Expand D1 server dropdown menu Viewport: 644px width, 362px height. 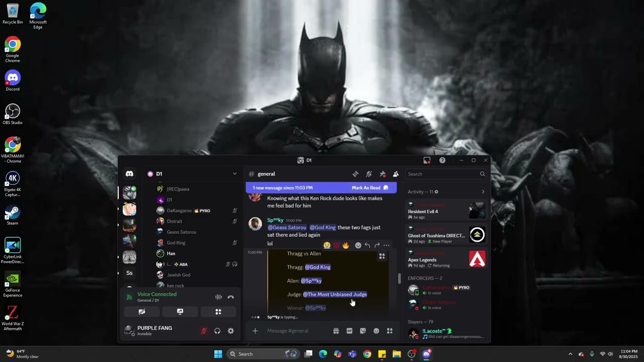(x=234, y=174)
